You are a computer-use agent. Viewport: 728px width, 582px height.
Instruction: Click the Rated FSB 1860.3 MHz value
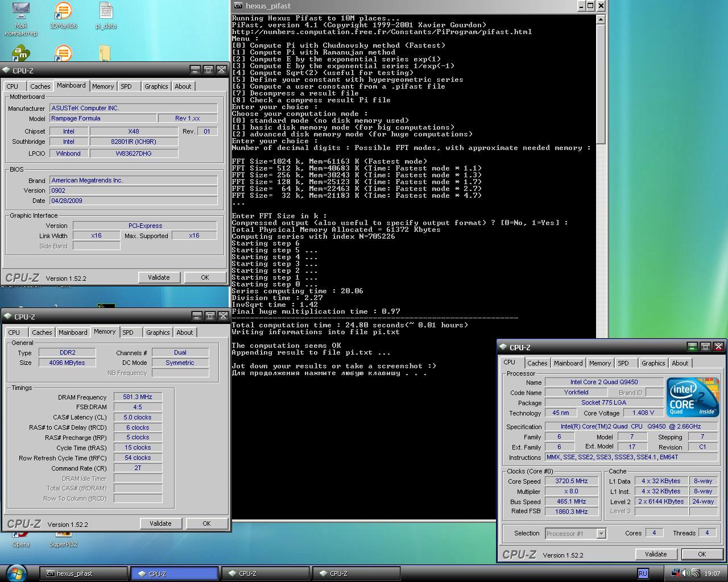point(572,512)
